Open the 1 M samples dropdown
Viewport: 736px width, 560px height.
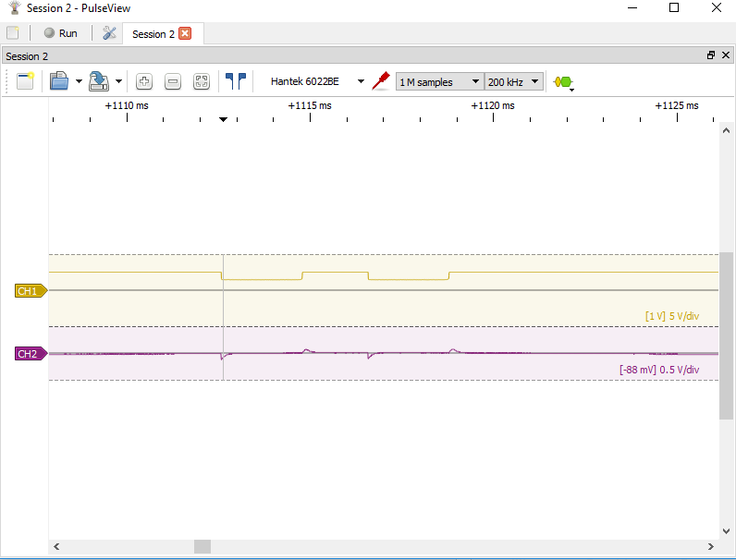pos(440,82)
